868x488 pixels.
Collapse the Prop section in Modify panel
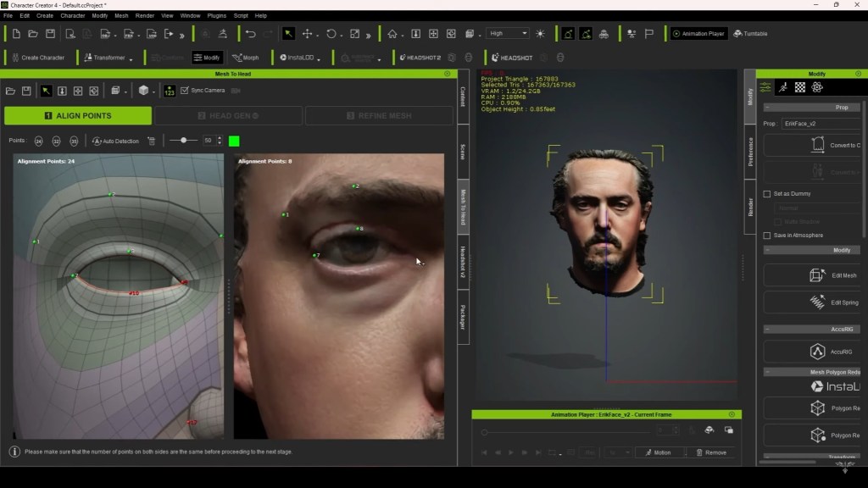(x=767, y=108)
